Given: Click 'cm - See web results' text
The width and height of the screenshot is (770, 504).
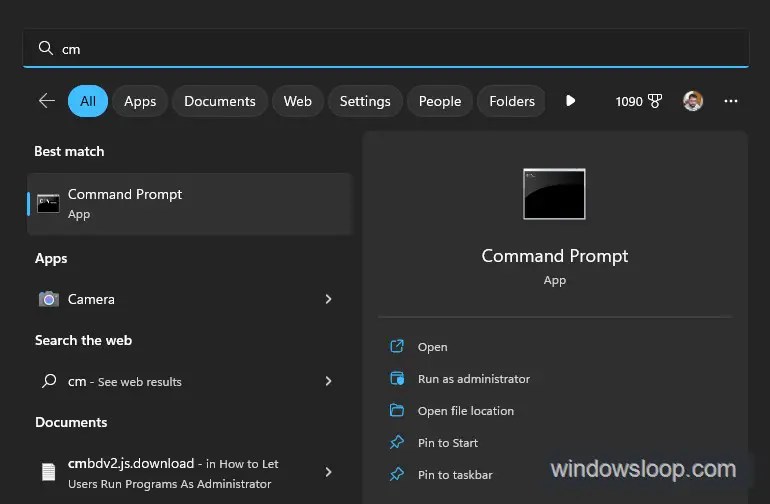Looking at the screenshot, I should point(125,381).
